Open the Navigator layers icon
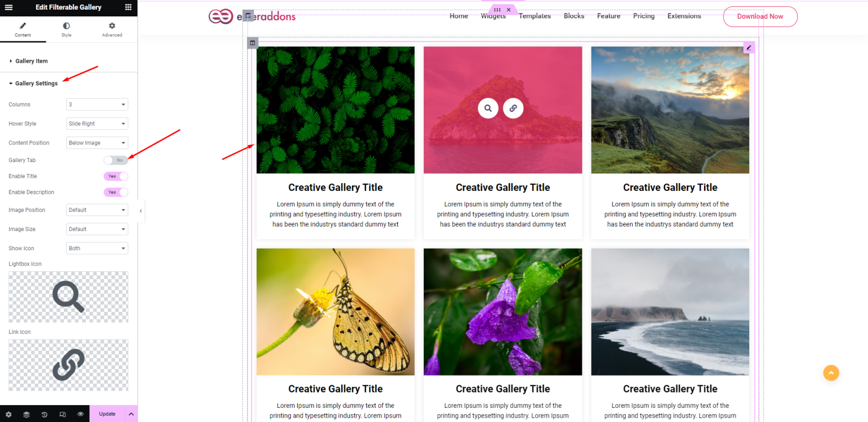 click(27, 414)
